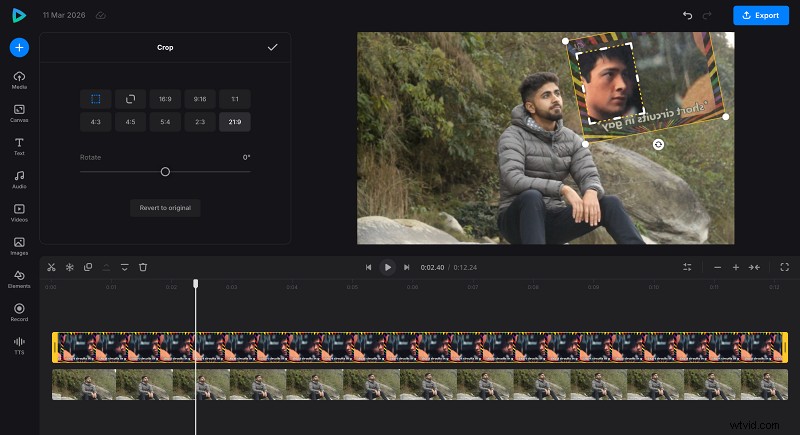Open the Canvas settings panel

[19, 113]
